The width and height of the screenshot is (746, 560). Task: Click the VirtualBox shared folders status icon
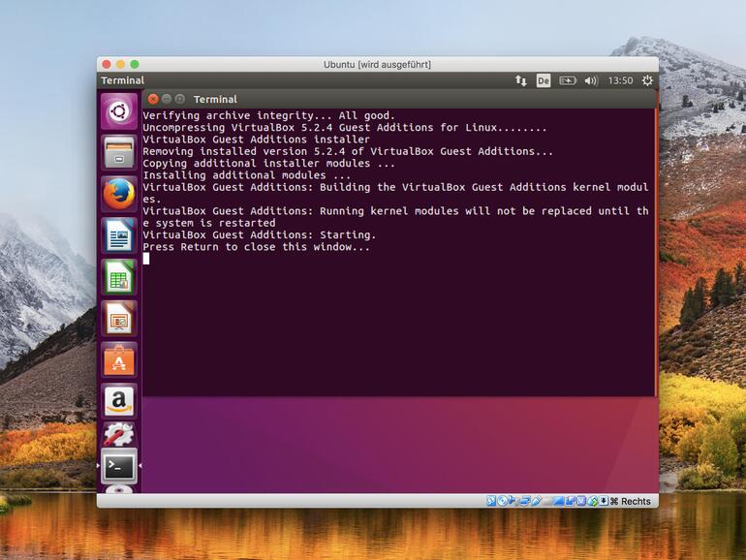pos(546,501)
